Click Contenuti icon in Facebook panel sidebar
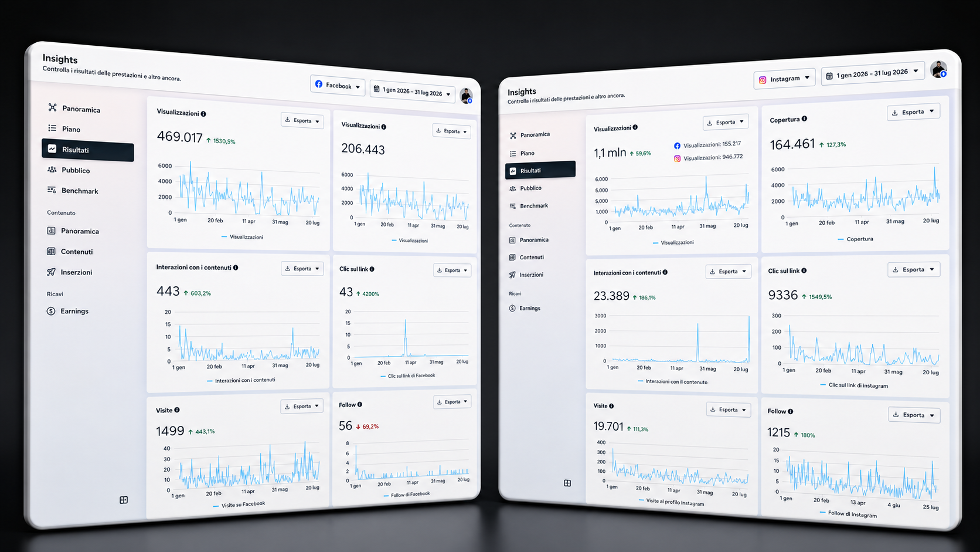980x552 pixels. click(x=51, y=251)
